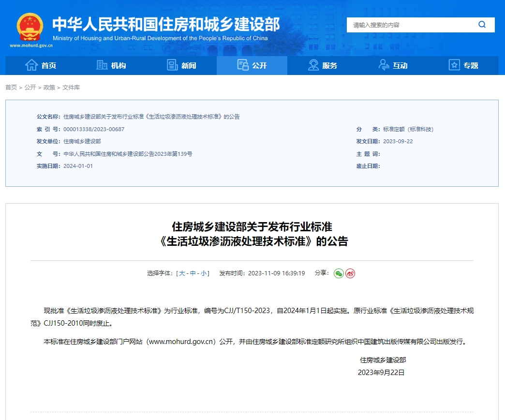The image size is (505, 420).
Task: Click index number 000013338/2023-00687
Action: (x=94, y=129)
